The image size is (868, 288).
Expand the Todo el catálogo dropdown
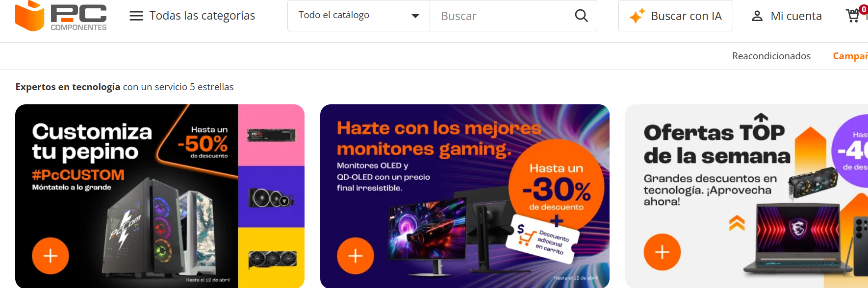(x=358, y=16)
